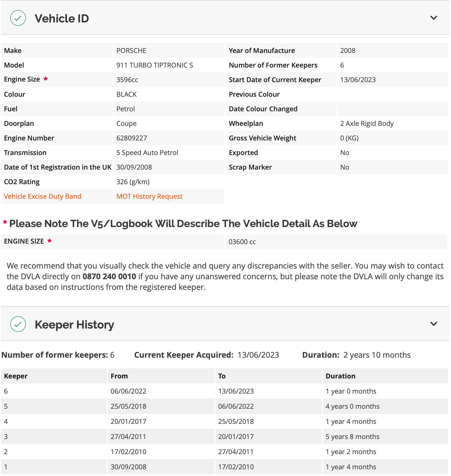The height and width of the screenshot is (476, 451).
Task: Click the Duration column header
Action: [x=340, y=376]
